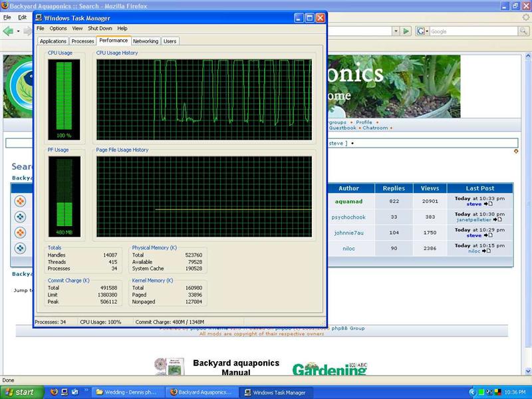Click the Firefox back arrow button

pos(9,31)
